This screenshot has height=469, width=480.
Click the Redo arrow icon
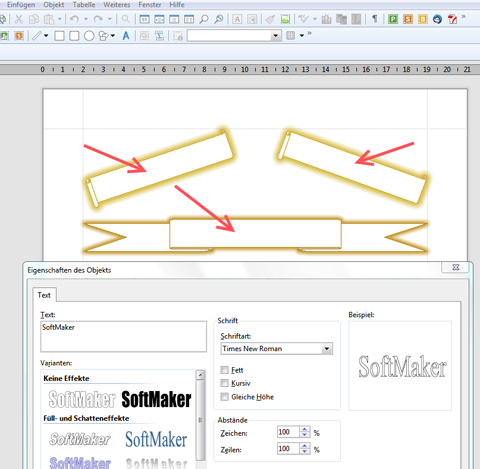point(98,19)
